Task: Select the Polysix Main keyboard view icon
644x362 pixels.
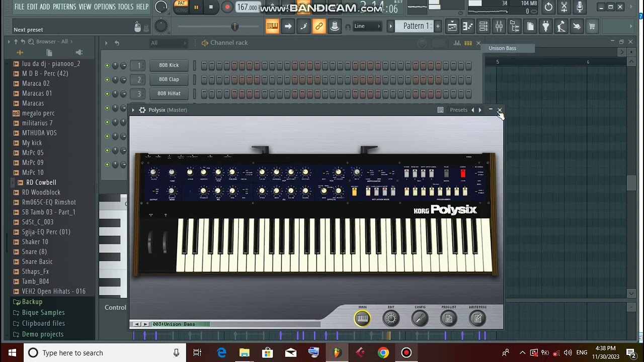Action: click(362, 318)
